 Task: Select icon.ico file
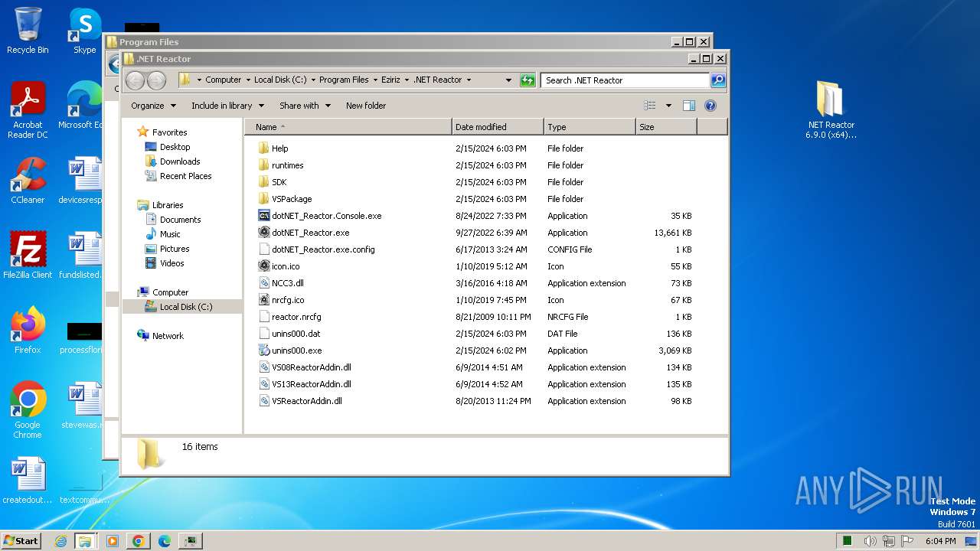[286, 266]
